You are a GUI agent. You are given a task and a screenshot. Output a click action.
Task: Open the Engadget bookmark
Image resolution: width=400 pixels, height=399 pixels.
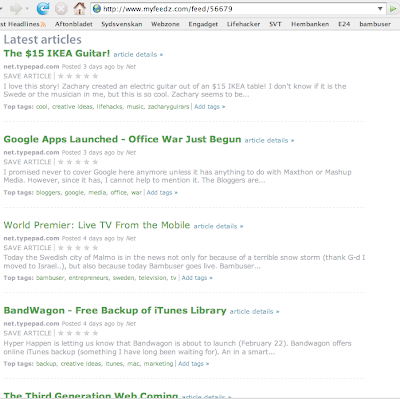203,24
